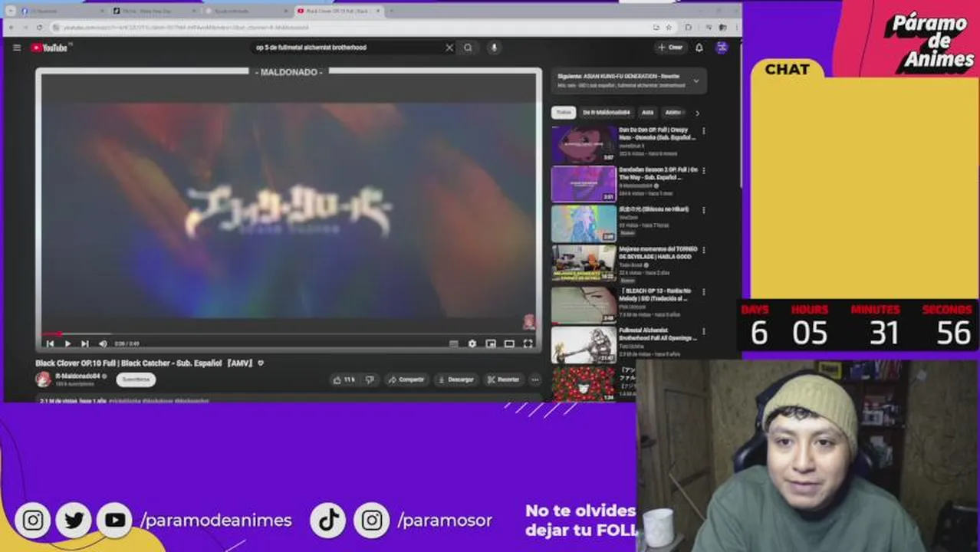Click the Descargar download button
Image resolution: width=980 pixels, height=552 pixels.
(x=456, y=379)
